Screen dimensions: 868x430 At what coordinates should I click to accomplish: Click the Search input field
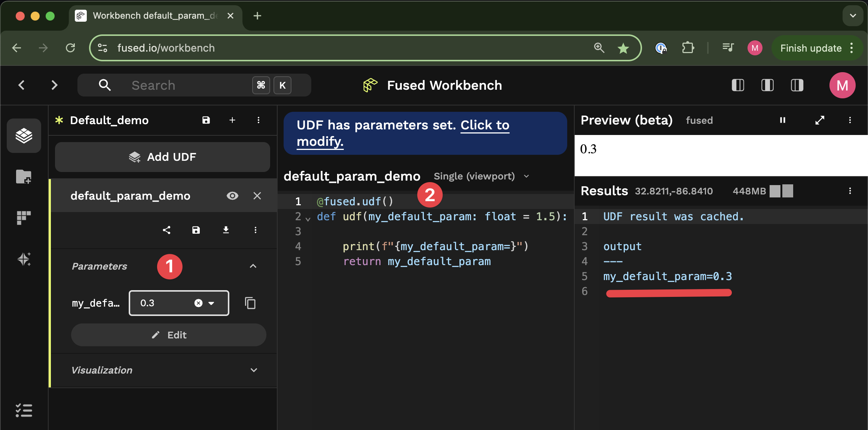tap(194, 85)
